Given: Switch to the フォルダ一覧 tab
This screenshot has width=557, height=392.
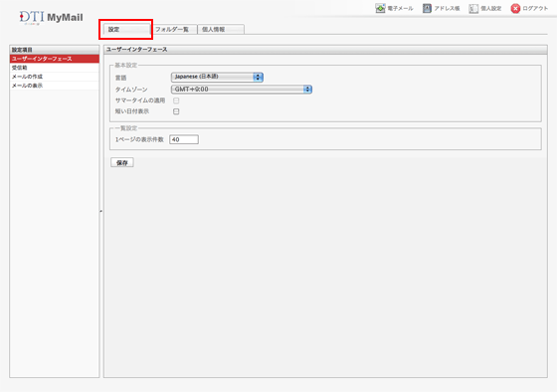Looking at the screenshot, I should (174, 30).
